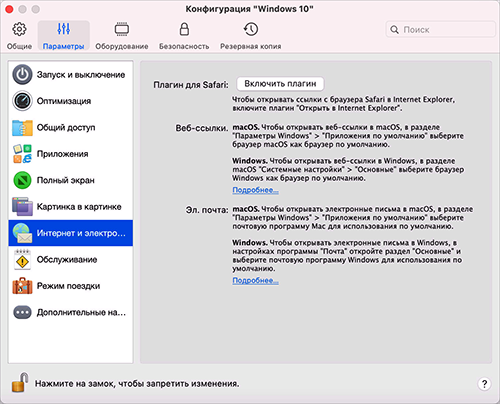The image size is (500, 404).
Task: Click the Эл. почта label
Action: pyautogui.click(x=207, y=210)
